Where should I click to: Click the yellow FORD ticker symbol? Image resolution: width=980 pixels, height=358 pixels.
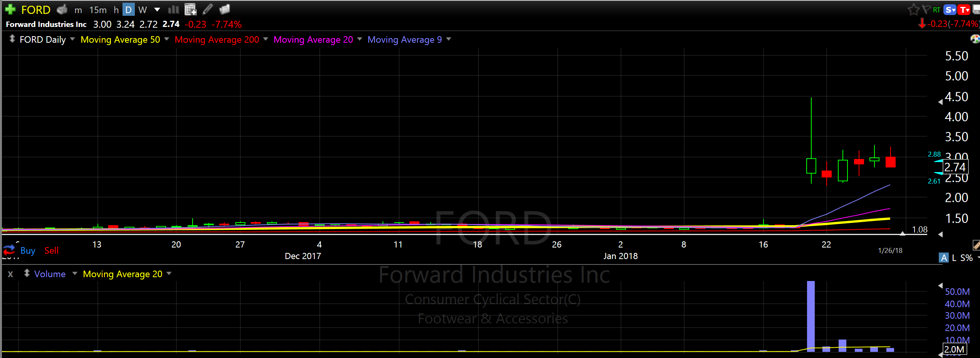pos(36,10)
